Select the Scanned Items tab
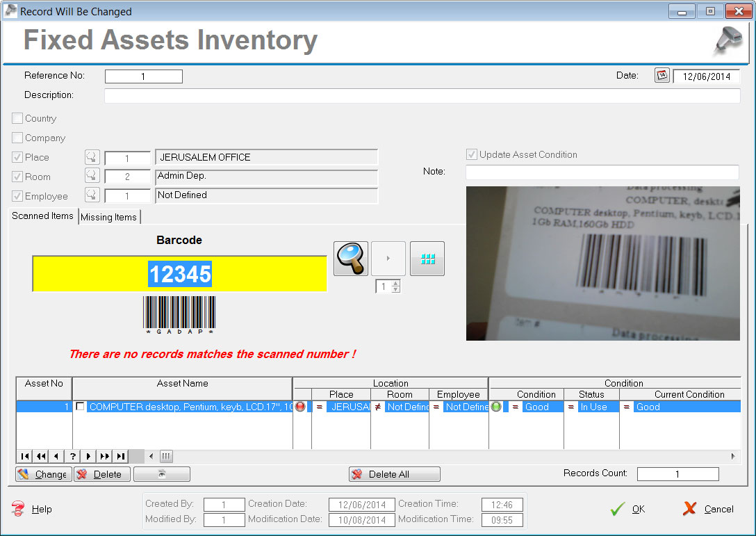 [x=42, y=216]
